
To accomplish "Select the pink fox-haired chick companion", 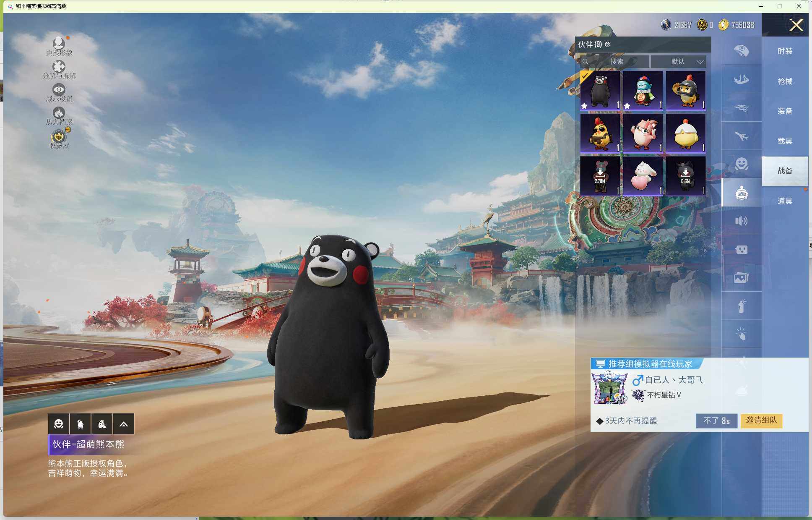I will pos(643,133).
